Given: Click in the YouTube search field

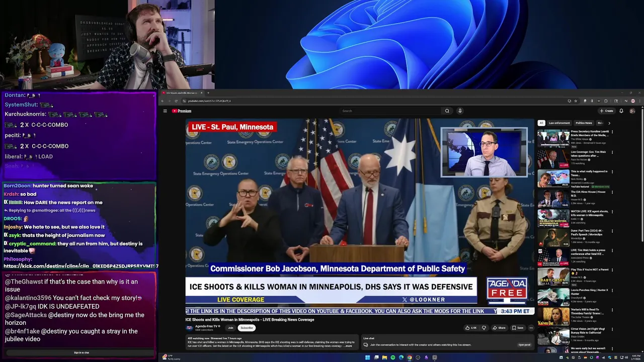Looking at the screenshot, I should tap(390, 111).
